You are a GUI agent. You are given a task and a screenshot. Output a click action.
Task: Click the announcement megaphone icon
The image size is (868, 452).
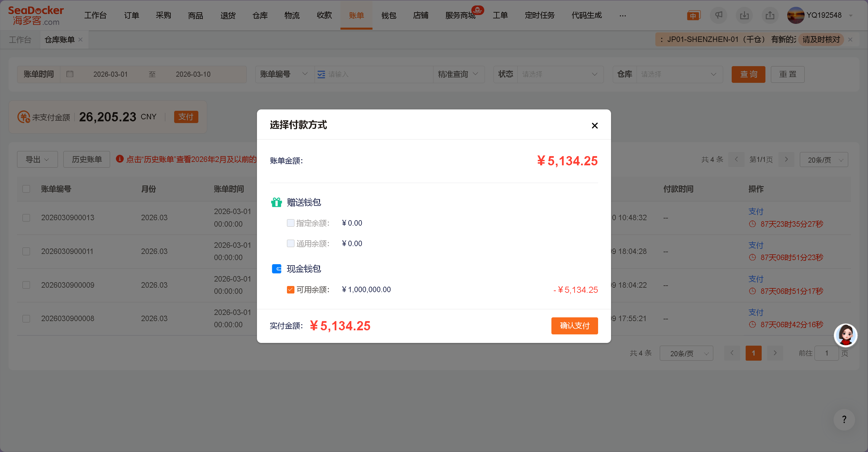pos(718,15)
